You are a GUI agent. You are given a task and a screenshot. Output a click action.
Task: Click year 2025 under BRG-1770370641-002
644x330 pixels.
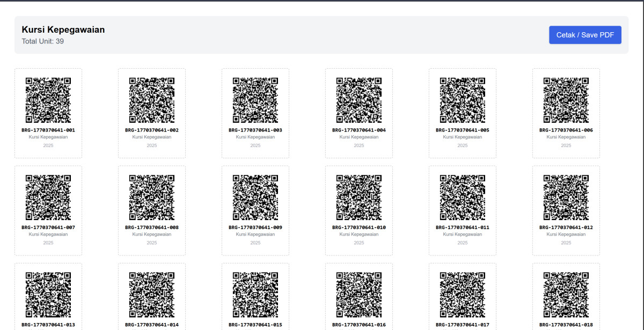(152, 145)
